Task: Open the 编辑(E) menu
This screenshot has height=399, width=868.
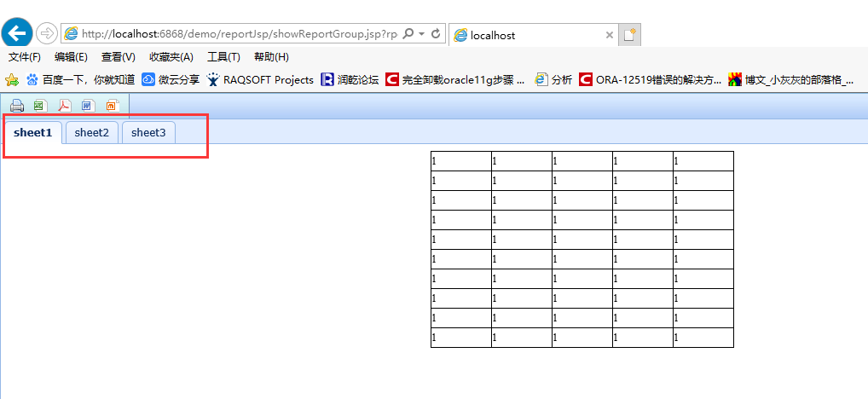Action: pos(72,57)
